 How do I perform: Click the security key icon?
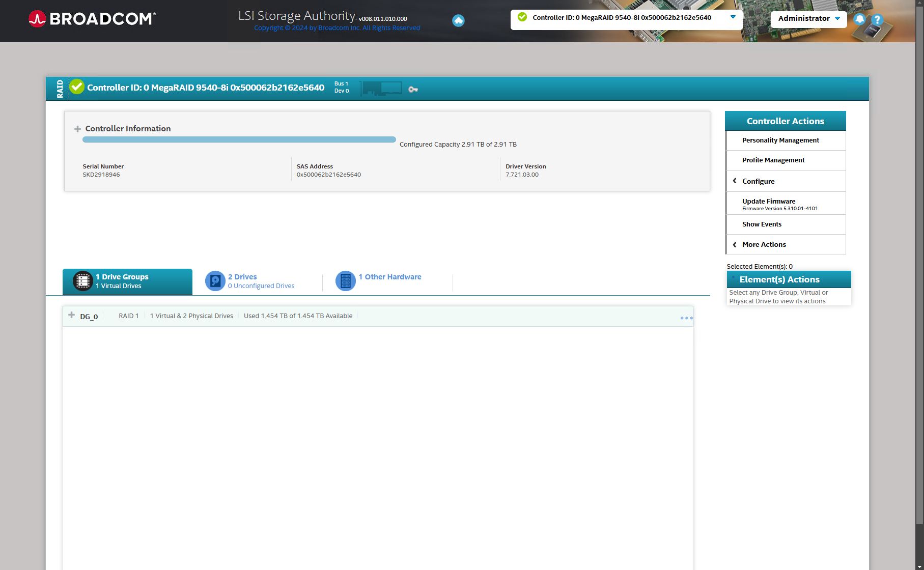click(x=413, y=90)
